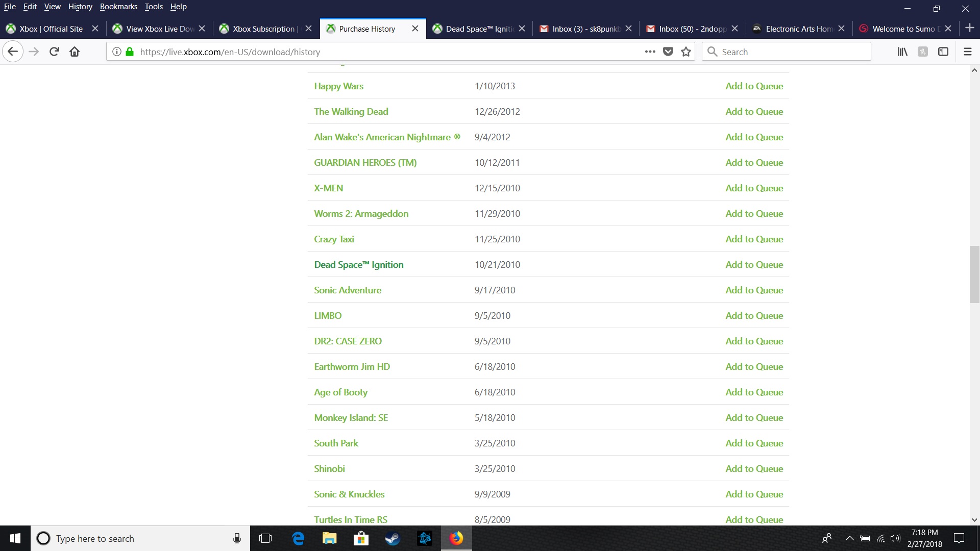Screen dimensions: 980x551
Task: Close the Xbox Official Site tab
Action: [x=95, y=29]
